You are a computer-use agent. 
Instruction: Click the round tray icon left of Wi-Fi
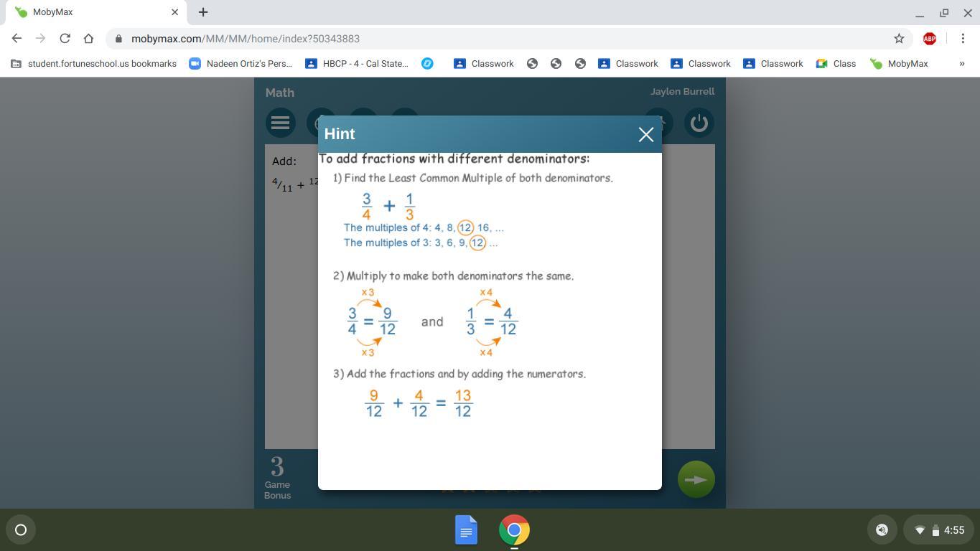click(x=882, y=530)
